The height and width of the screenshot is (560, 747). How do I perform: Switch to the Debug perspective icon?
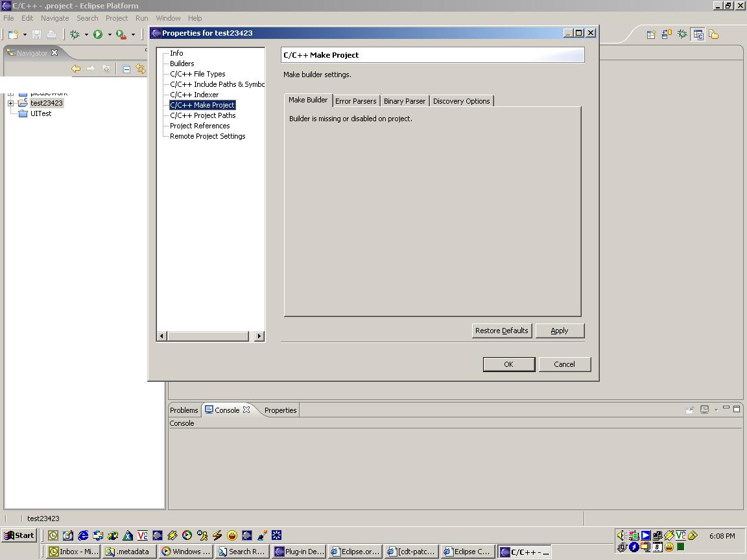[x=683, y=34]
